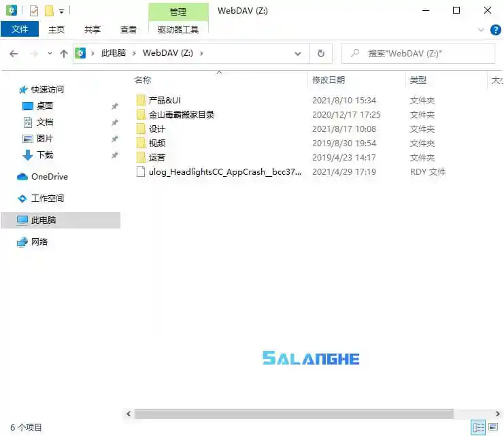
Task: Click the horizontal scrollbar thumb
Action: coord(294,414)
